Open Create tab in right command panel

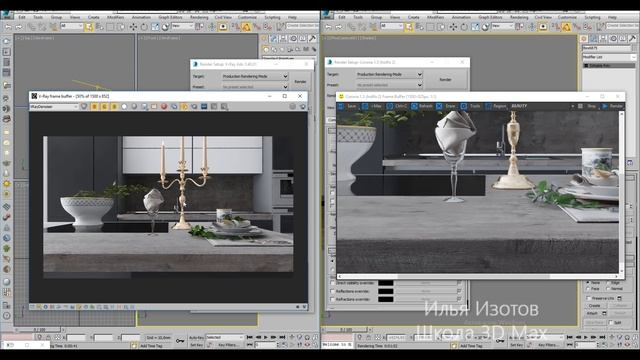pos(584,39)
